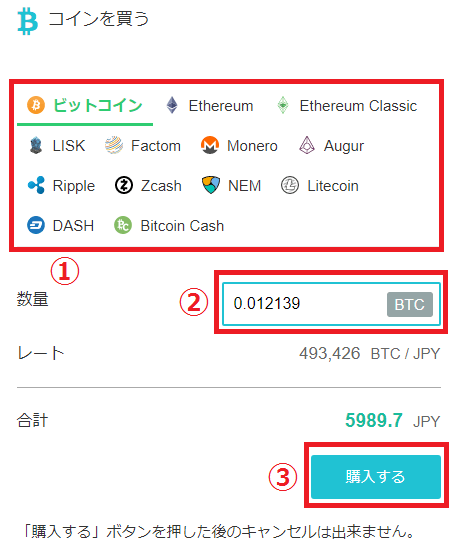456x550 pixels.
Task: Click the Factom striped globe icon
Action: [114, 146]
